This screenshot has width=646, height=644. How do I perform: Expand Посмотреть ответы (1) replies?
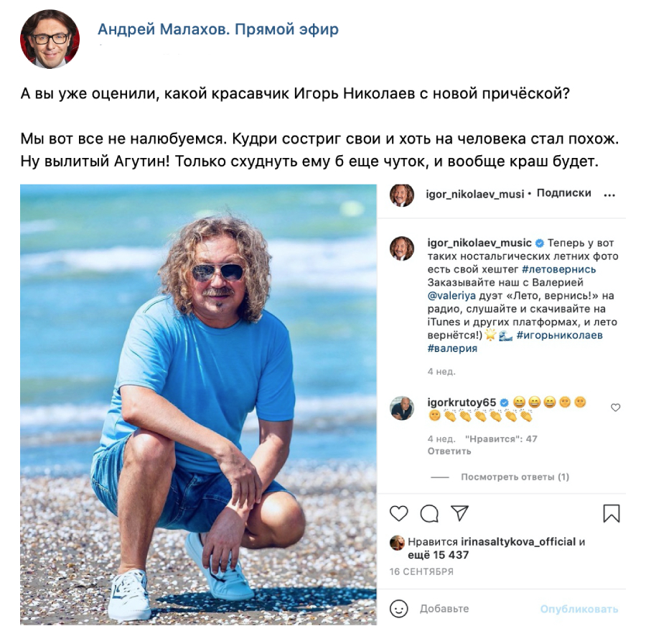coord(515,477)
